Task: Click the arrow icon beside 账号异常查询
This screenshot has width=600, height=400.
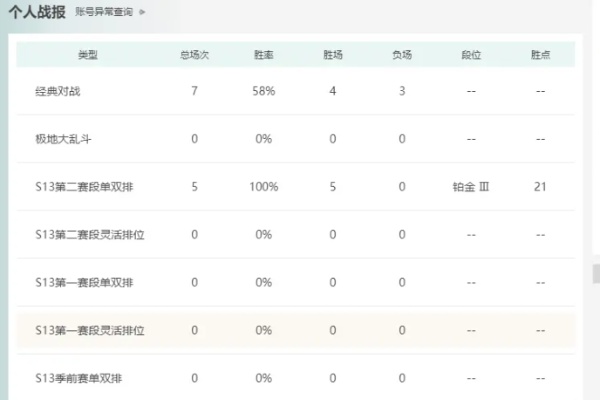Action: point(142,13)
